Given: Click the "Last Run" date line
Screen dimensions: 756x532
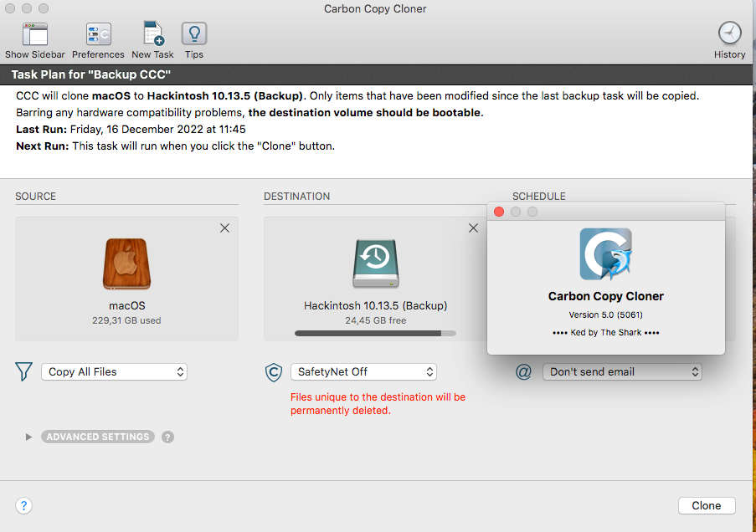Looking at the screenshot, I should point(131,129).
